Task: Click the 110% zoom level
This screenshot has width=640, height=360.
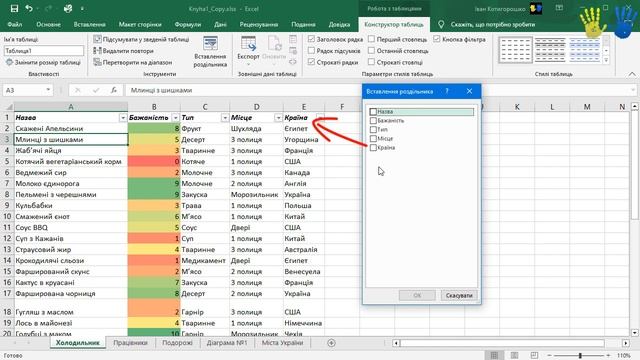Action: coord(624,356)
